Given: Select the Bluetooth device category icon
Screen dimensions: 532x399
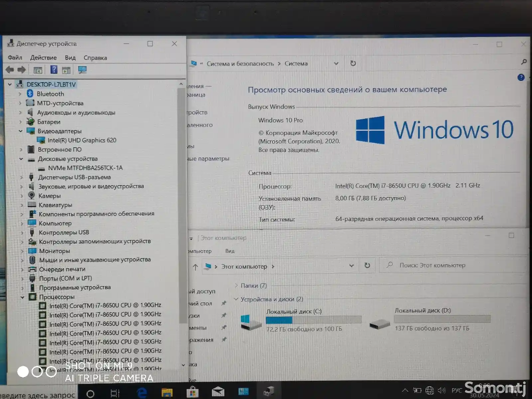Looking at the screenshot, I should point(30,94).
